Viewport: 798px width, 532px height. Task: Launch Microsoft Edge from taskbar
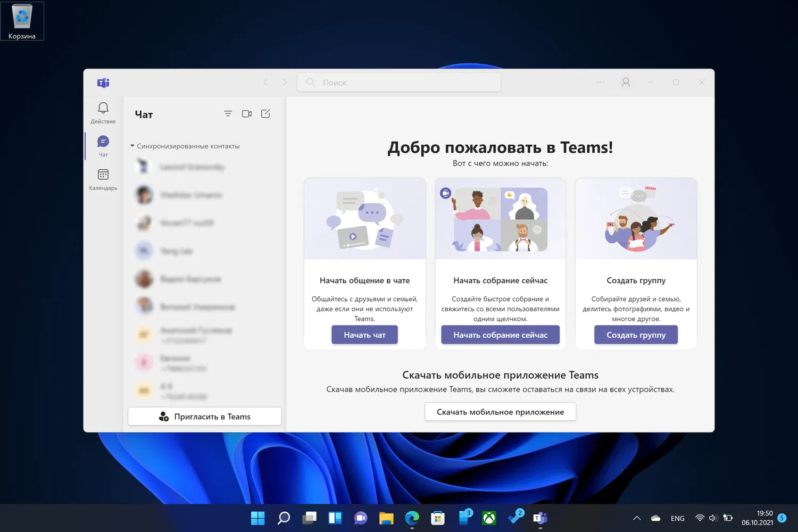tap(412, 518)
